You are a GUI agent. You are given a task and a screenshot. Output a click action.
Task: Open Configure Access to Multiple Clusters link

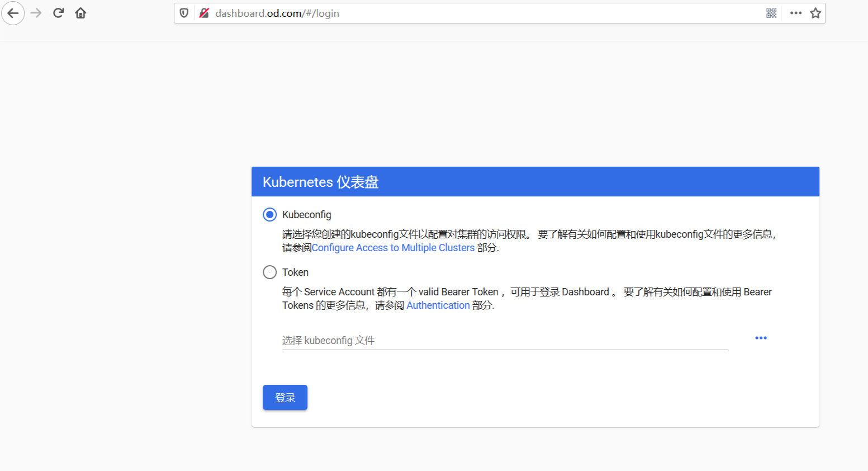tap(393, 248)
